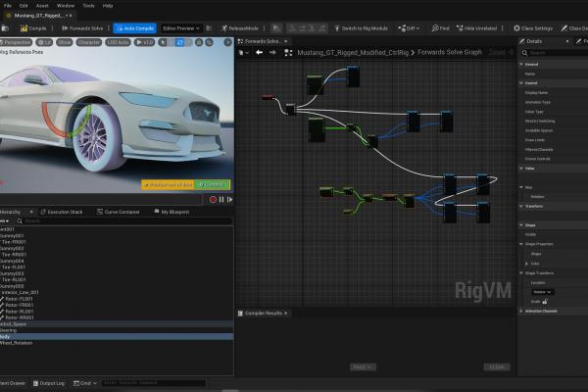Navigate back in graph history arrow
The image size is (588, 392).
[x=259, y=52]
